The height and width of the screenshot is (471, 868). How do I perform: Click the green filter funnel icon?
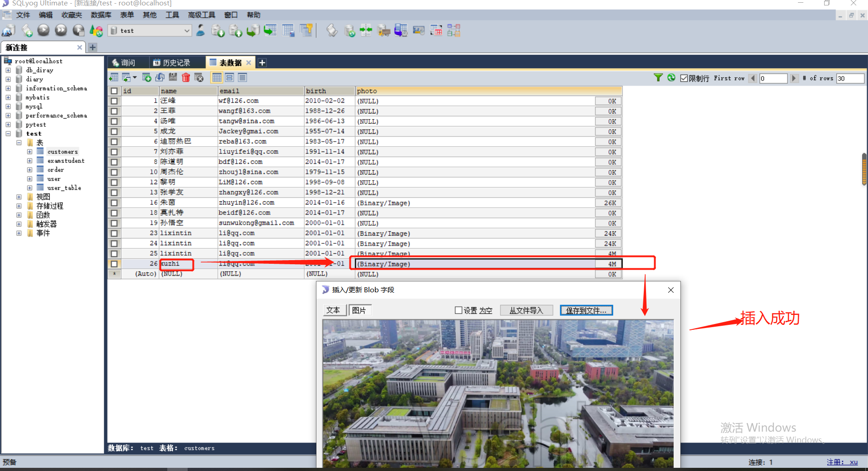click(658, 78)
